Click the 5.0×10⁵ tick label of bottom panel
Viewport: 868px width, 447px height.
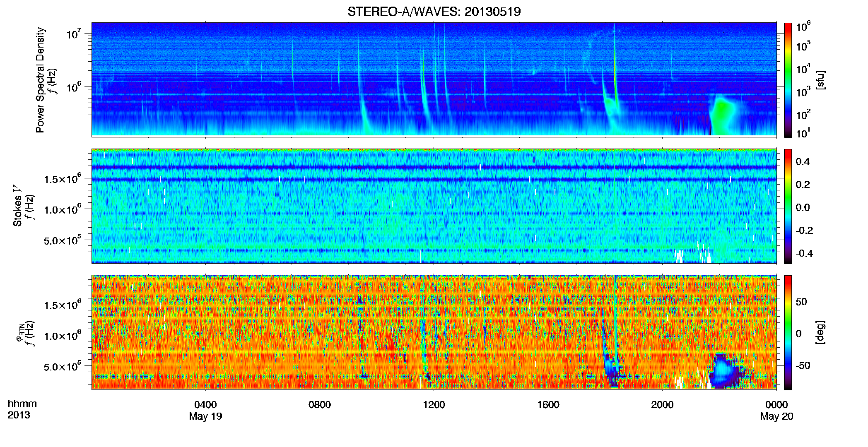tap(63, 367)
